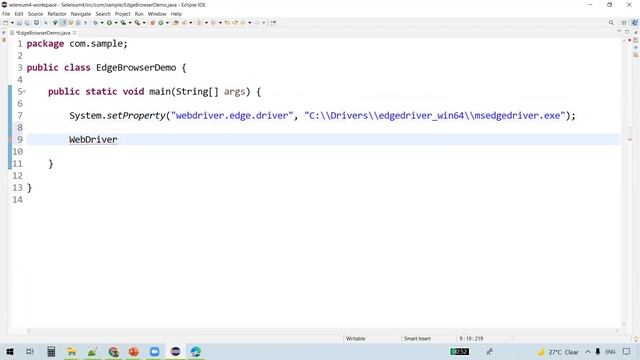Open Microsoft Edge from the taskbar

click(196, 351)
